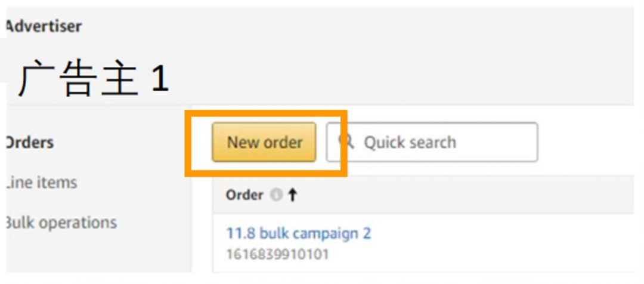The width and height of the screenshot is (644, 284).
Task: Click the Advertiser heading label
Action: pos(43,26)
